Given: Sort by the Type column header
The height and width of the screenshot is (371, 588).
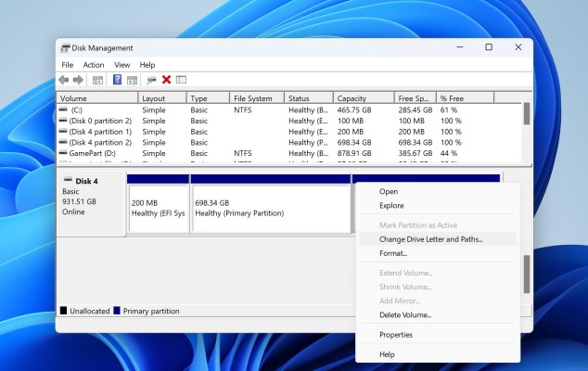Looking at the screenshot, I should point(208,98).
